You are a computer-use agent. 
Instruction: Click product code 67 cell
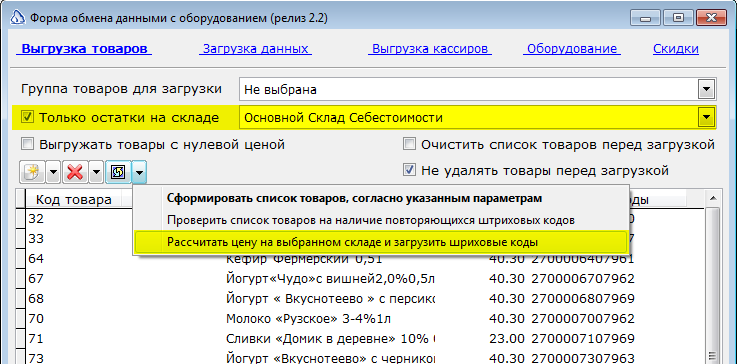(x=36, y=279)
